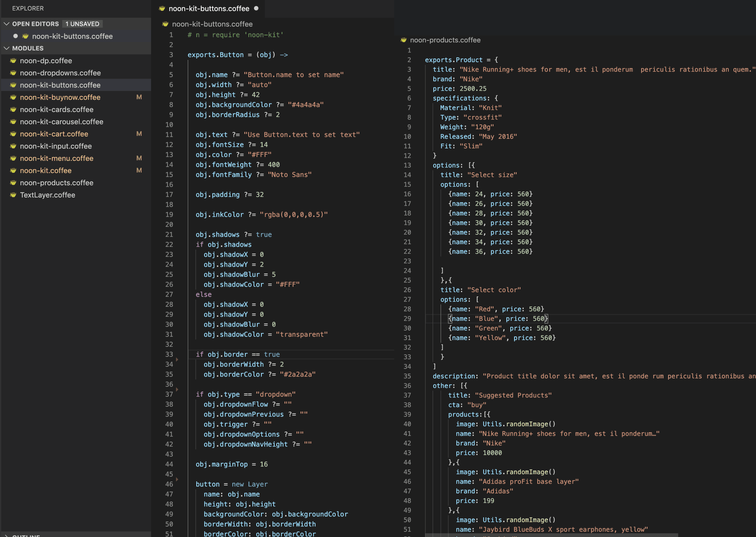This screenshot has height=537, width=756.
Task: Click the 'Noto Sans' fontFamily value
Action: tap(289, 175)
